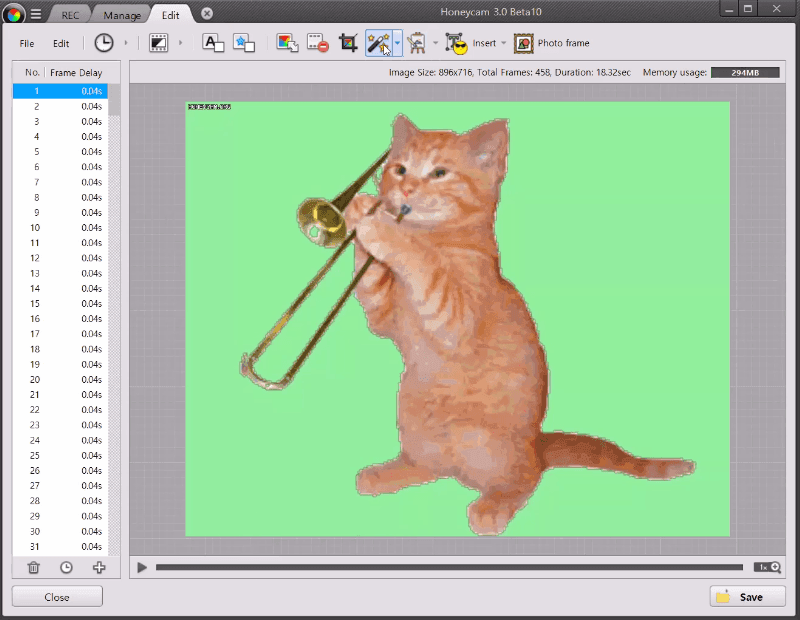800x620 pixels.
Task: Click the clock frame delay icon
Action: [104, 43]
